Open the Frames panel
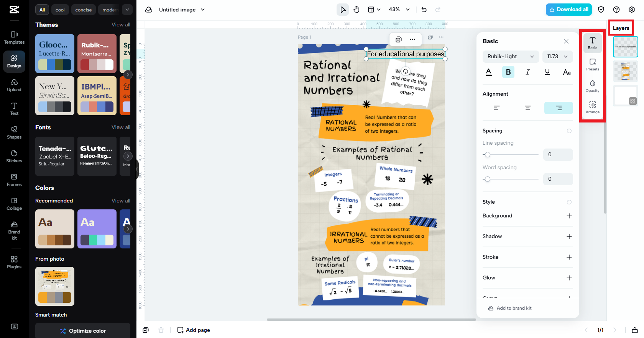 (14, 180)
